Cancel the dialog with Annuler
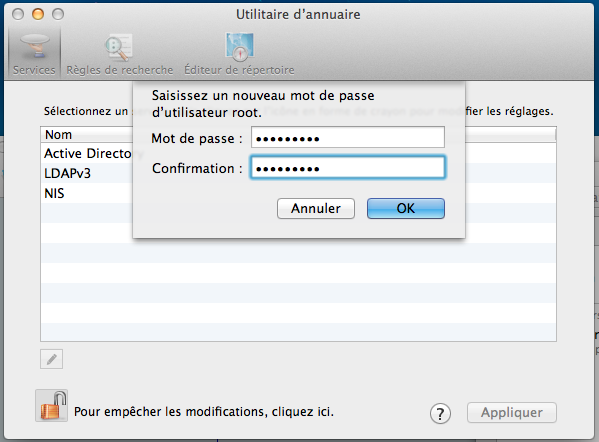The height and width of the screenshot is (442, 599). 316,209
